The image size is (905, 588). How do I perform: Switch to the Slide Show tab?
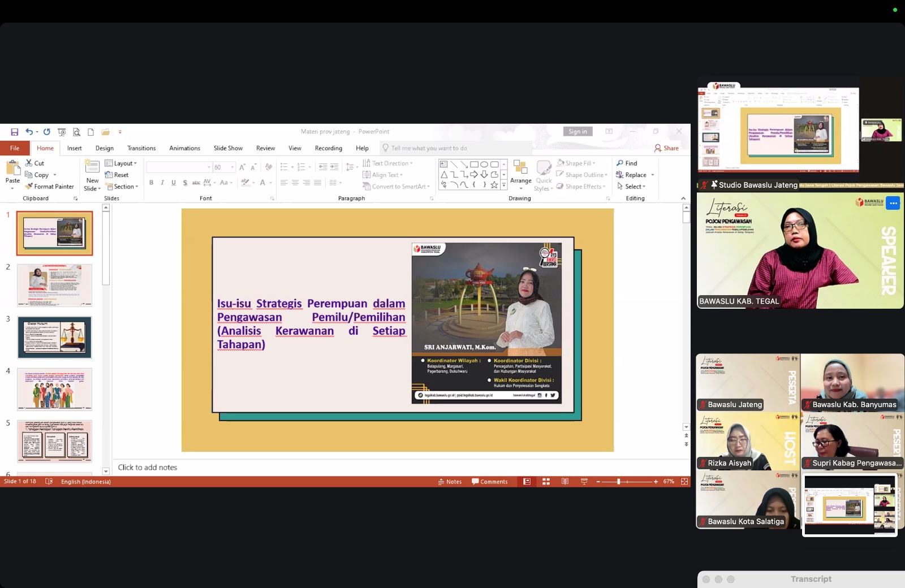(x=228, y=148)
